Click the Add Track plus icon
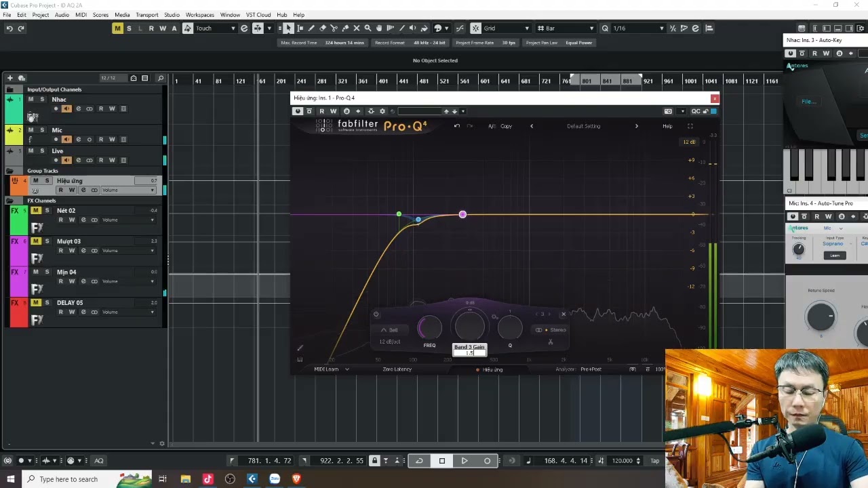Viewport: 868px width, 488px height. coord(11,78)
